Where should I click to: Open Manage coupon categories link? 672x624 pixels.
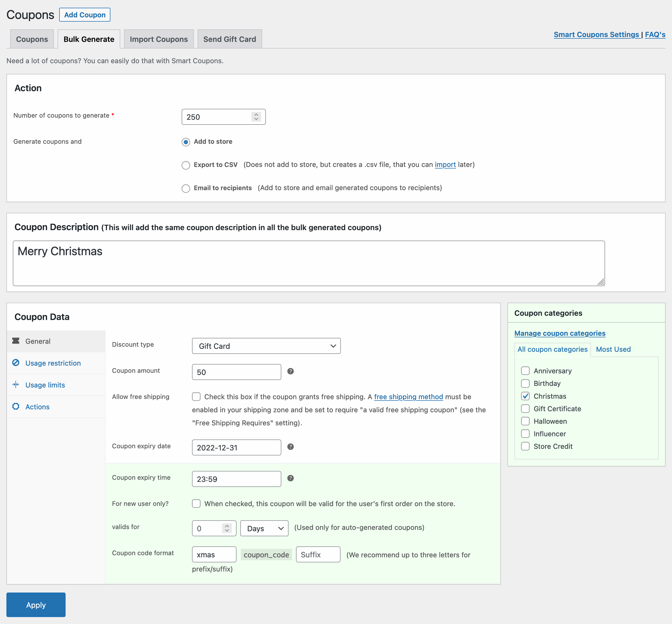(559, 333)
